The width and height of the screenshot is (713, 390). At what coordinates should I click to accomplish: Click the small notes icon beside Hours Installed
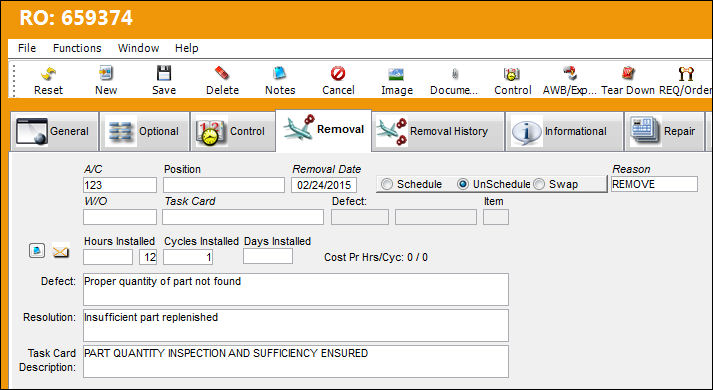37,250
